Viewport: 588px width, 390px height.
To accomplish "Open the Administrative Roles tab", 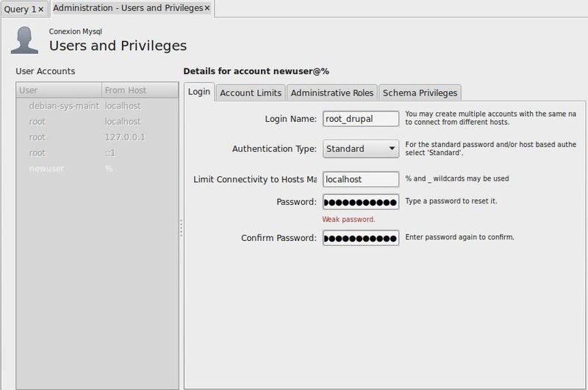I will point(332,93).
